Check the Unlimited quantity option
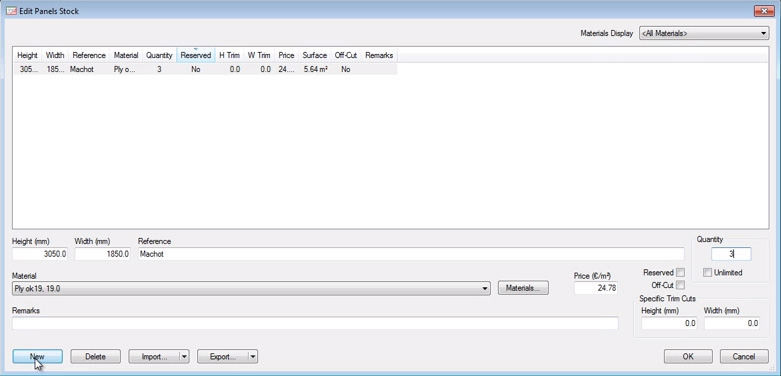 point(707,272)
